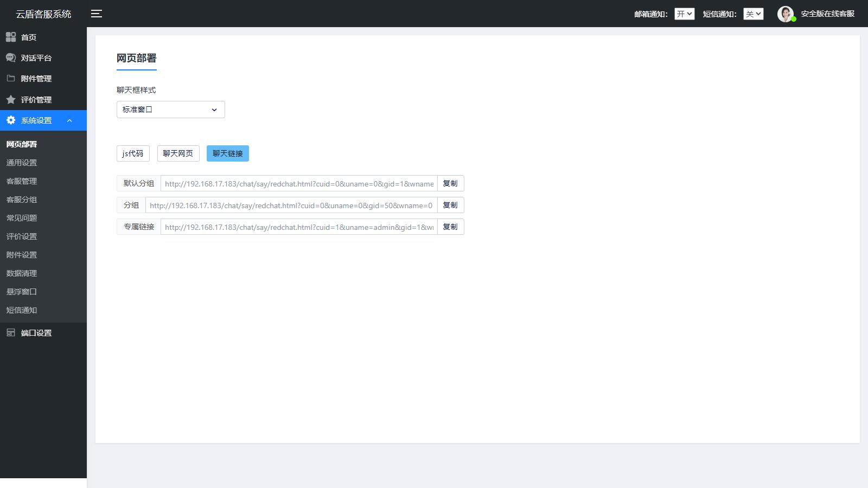Click the home dashboard icon for 首页
868x488 pixels.
(11, 37)
